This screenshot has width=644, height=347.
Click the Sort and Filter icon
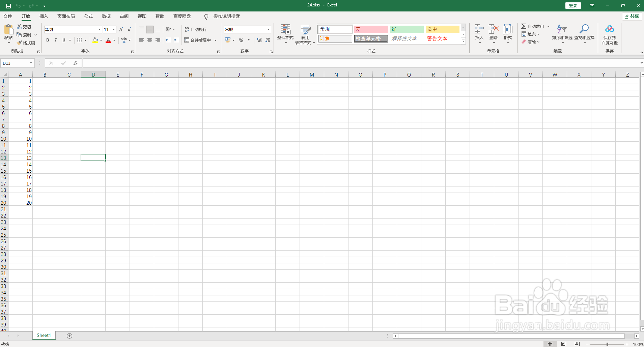562,29
